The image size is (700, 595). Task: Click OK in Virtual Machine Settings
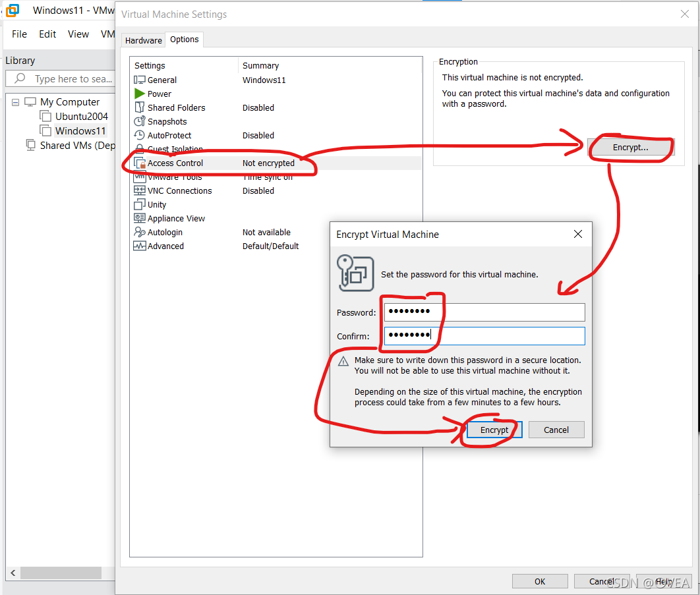540,581
